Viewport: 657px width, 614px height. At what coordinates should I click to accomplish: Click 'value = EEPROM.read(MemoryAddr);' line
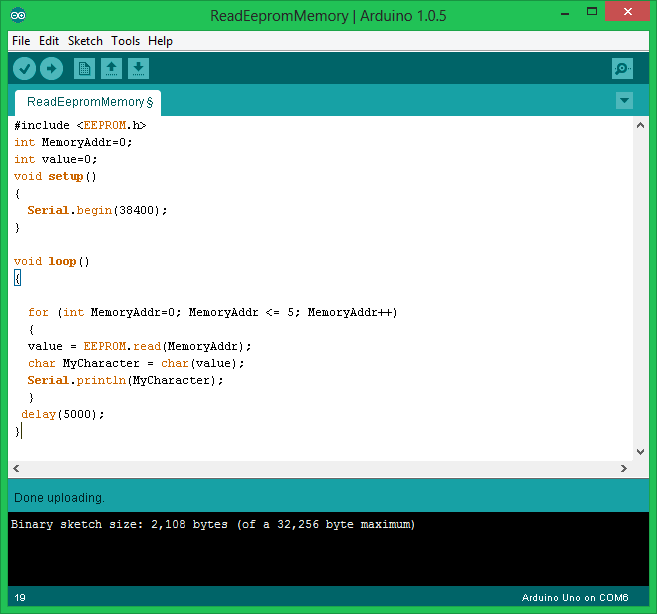click(x=140, y=346)
